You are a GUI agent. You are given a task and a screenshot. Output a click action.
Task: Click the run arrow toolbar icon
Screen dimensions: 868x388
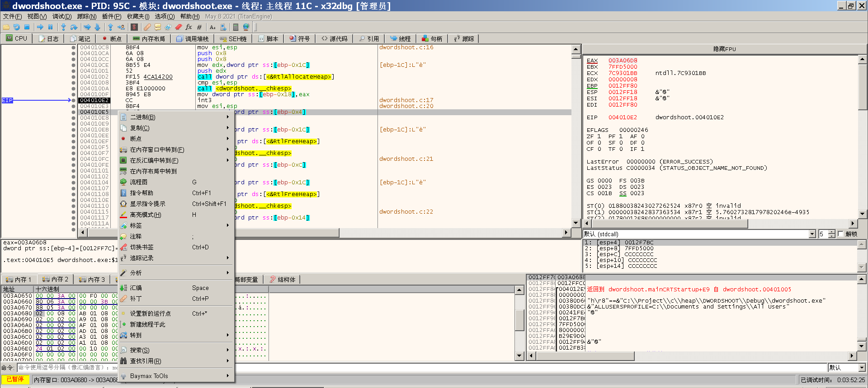[40, 27]
